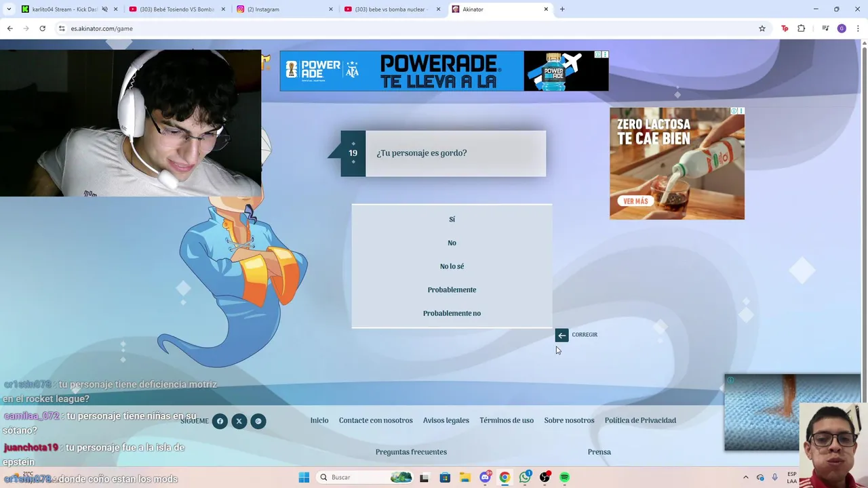Open the Windows Start menu
This screenshot has height=488, width=868.
pos(304,477)
